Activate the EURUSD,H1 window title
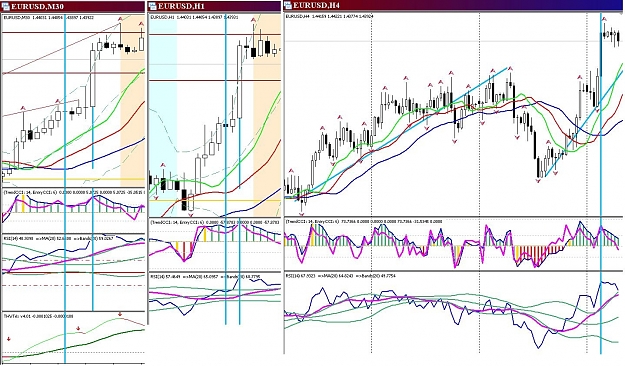The width and height of the screenshot is (625, 366). 181,6
